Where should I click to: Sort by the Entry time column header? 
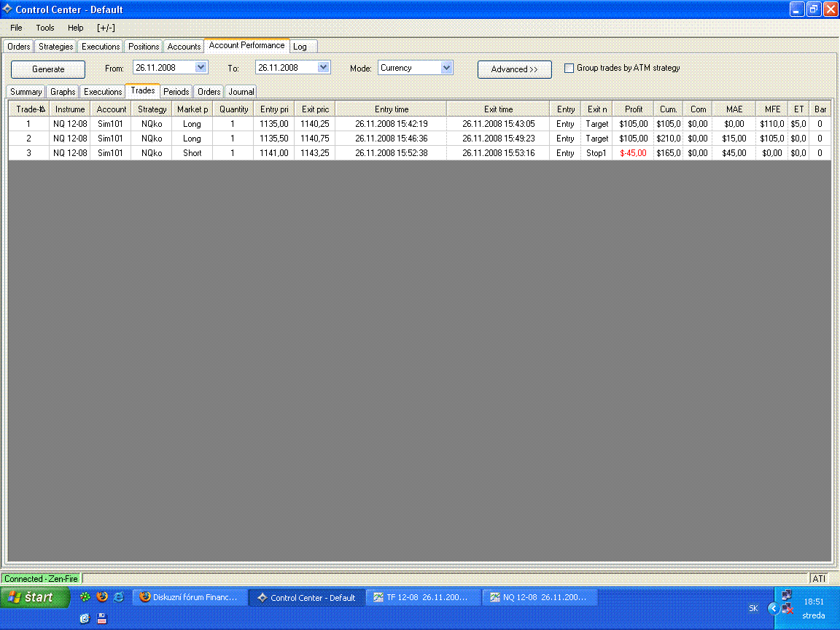[391, 109]
